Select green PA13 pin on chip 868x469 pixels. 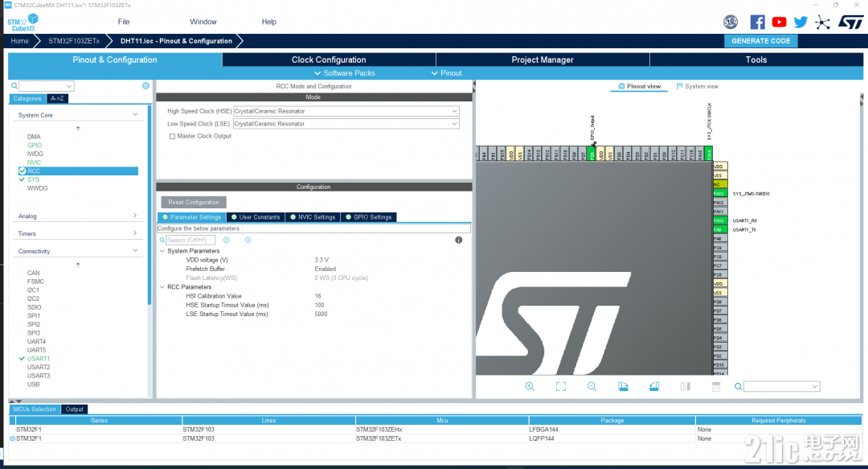click(x=720, y=194)
